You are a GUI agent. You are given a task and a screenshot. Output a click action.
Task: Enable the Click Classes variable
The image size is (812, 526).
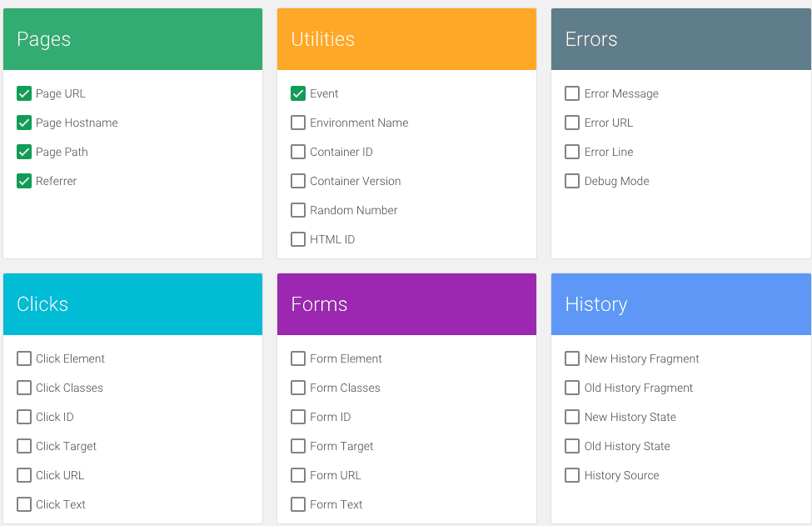point(24,388)
